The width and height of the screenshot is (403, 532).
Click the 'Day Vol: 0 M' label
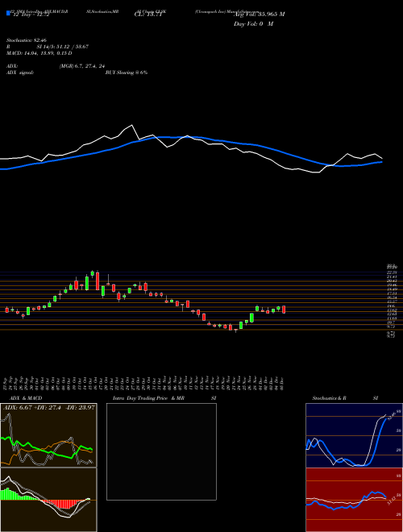point(253,24)
